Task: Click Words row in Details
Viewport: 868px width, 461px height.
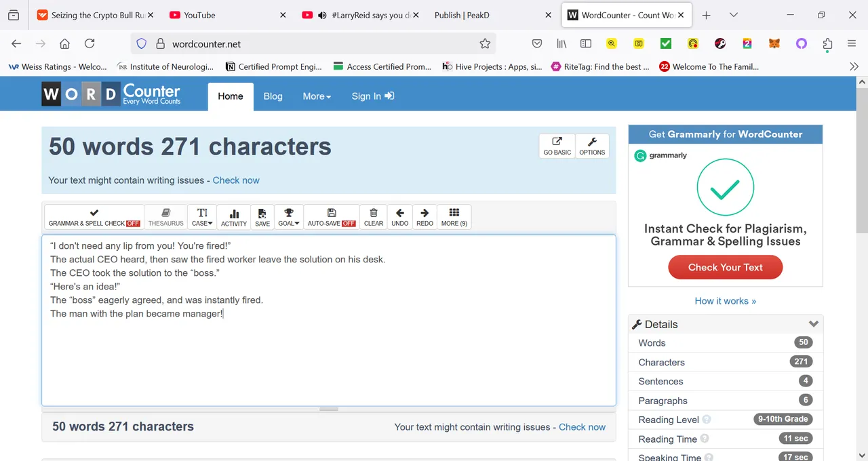Action: point(726,343)
